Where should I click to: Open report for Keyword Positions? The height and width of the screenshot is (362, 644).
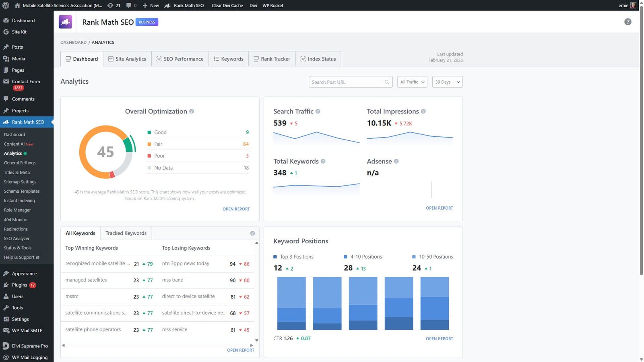click(x=439, y=339)
